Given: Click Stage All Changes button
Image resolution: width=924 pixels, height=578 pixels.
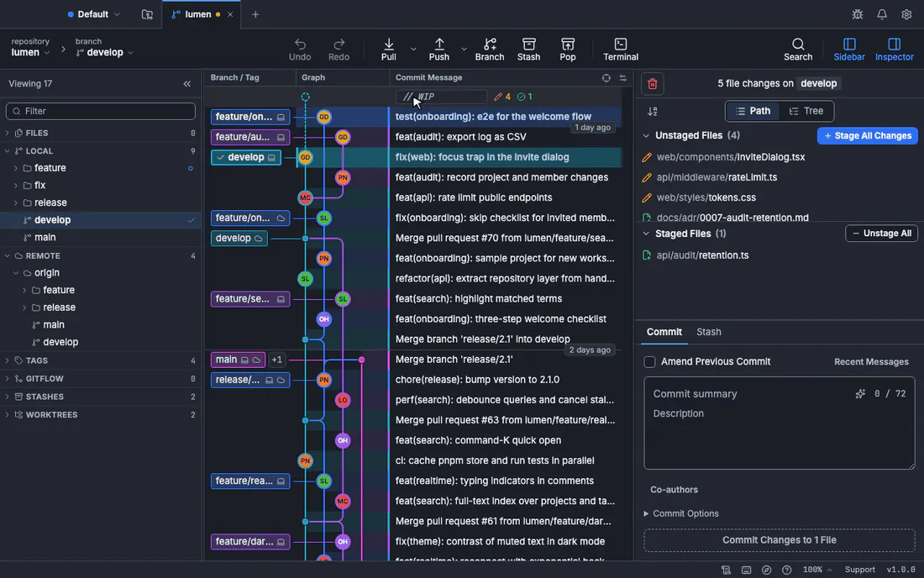Looking at the screenshot, I should pyautogui.click(x=867, y=135).
